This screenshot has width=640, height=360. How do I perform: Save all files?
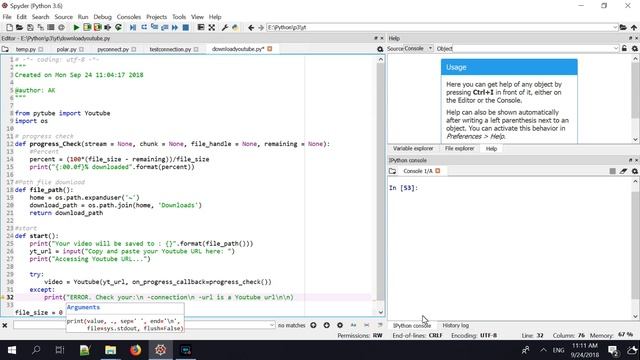[40, 27]
